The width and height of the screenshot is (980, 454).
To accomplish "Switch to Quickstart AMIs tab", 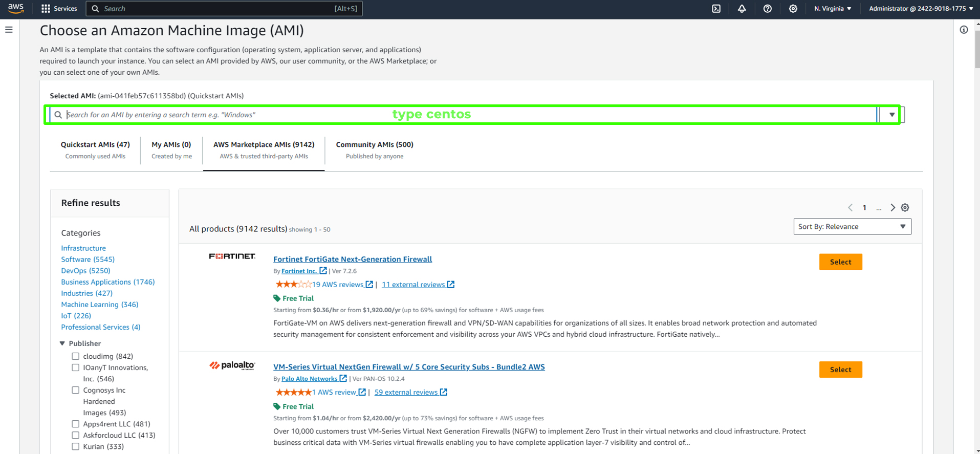I will click(x=95, y=150).
